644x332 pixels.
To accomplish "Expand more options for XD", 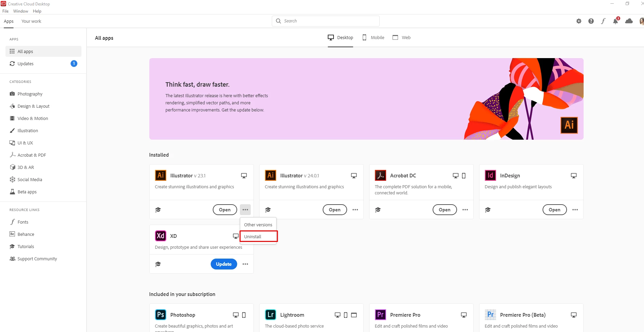I will 245,264.
